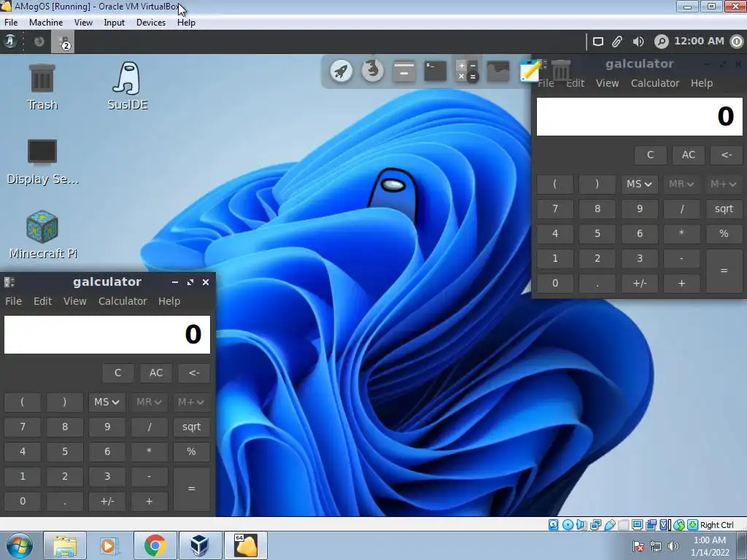Open the panel volume speaker icon
Image resolution: width=747 pixels, height=560 pixels.
(x=638, y=42)
